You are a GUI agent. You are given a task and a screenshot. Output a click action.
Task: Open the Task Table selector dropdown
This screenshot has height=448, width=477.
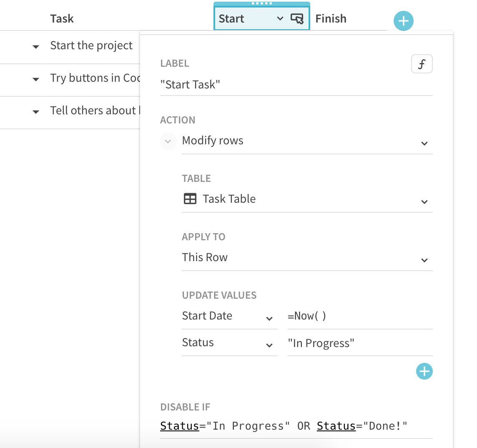424,201
